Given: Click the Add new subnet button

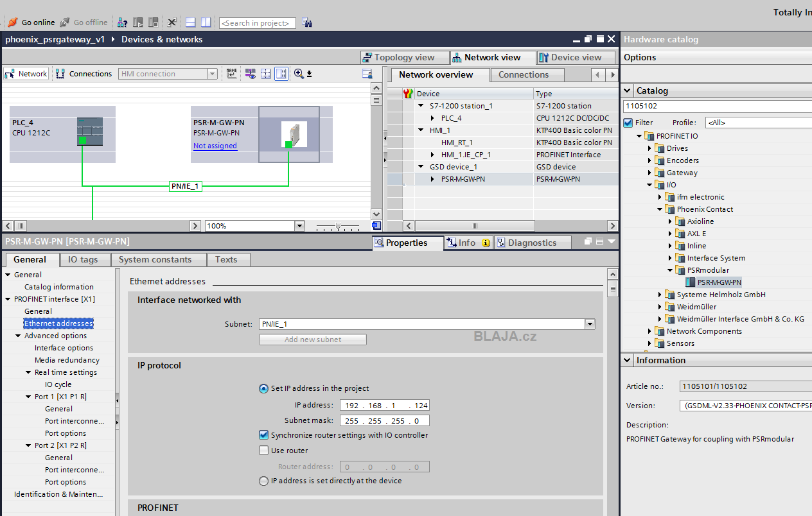Looking at the screenshot, I should click(x=313, y=340).
